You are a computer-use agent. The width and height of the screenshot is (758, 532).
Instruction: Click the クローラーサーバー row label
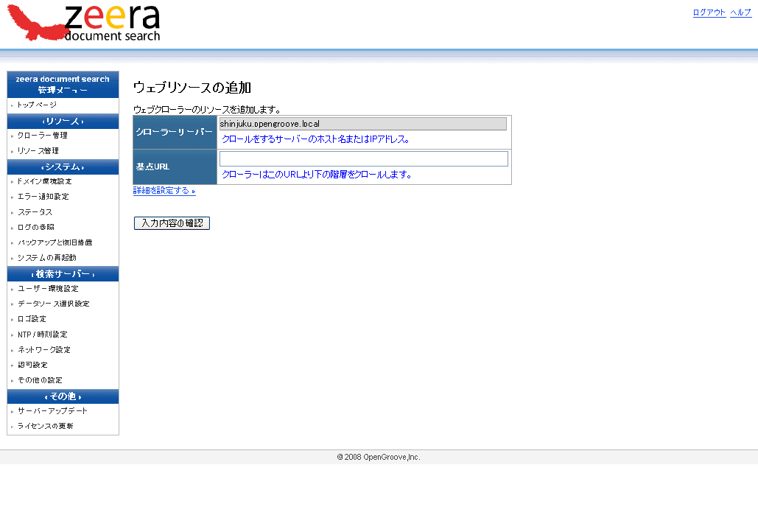click(x=175, y=132)
